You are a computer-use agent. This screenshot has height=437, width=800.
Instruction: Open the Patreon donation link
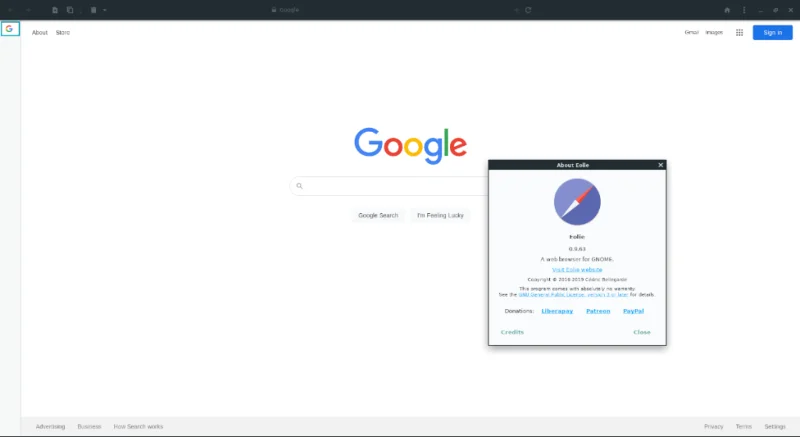[598, 311]
